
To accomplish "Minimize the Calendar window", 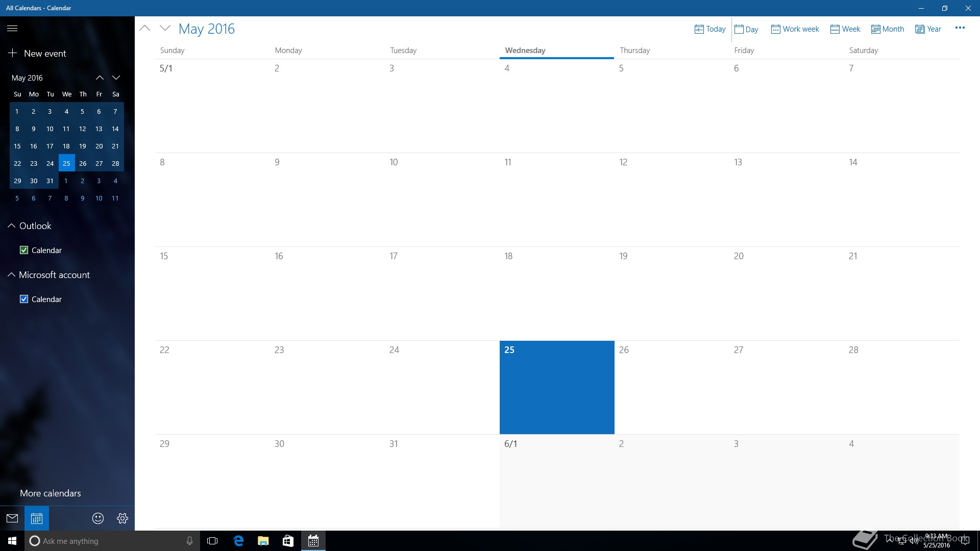I will pos(921,8).
